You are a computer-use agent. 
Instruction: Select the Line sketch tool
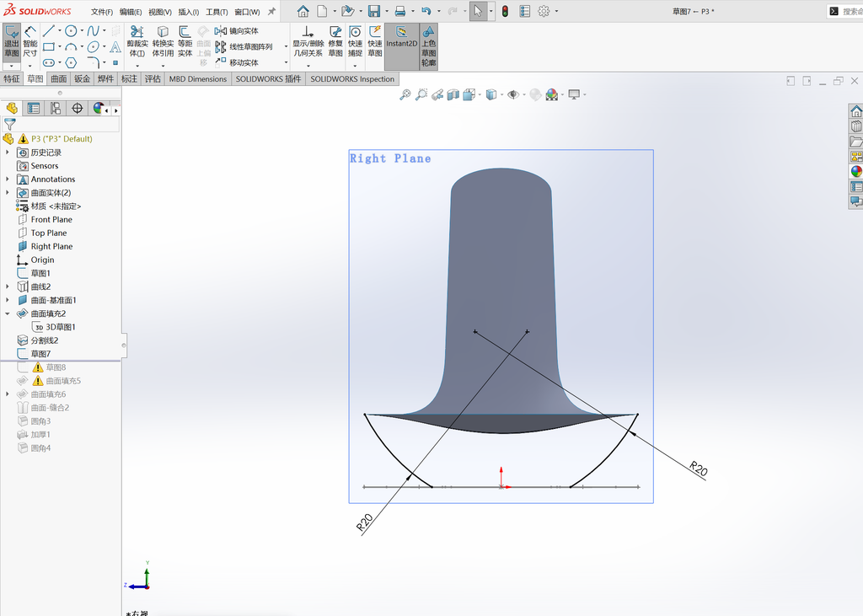49,31
